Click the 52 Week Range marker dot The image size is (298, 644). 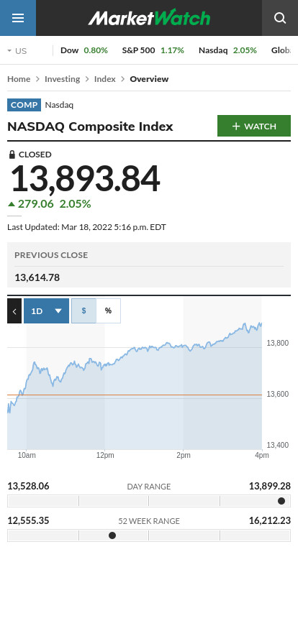[112, 535]
